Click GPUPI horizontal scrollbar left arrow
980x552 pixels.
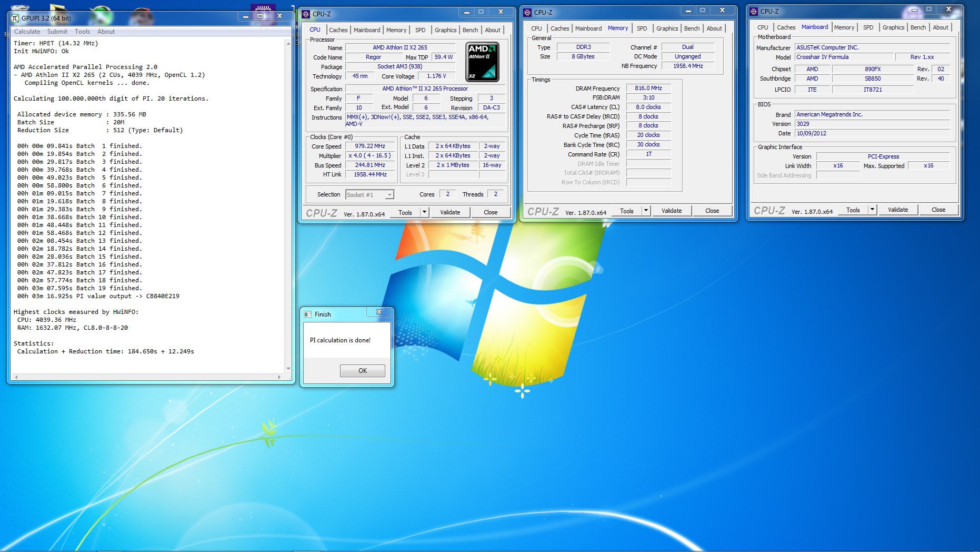click(x=16, y=377)
